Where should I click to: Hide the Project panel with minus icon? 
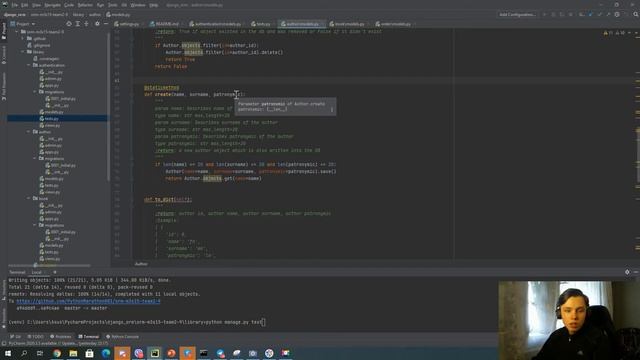(x=106, y=24)
